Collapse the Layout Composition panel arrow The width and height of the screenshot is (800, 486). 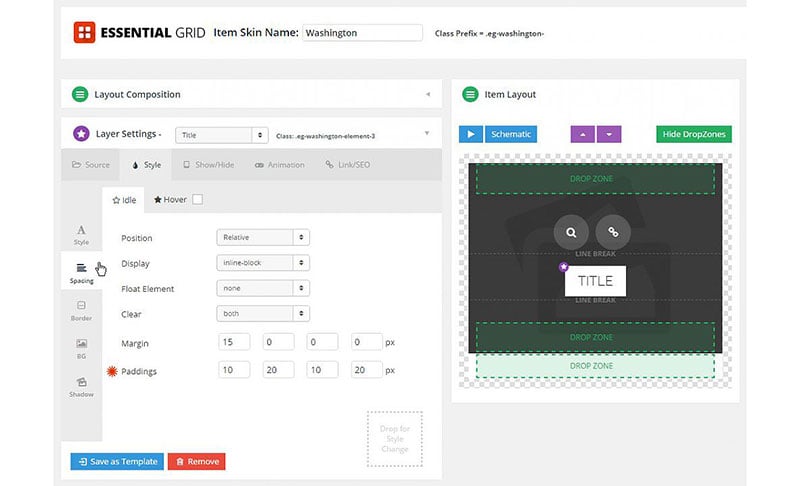[x=428, y=94]
